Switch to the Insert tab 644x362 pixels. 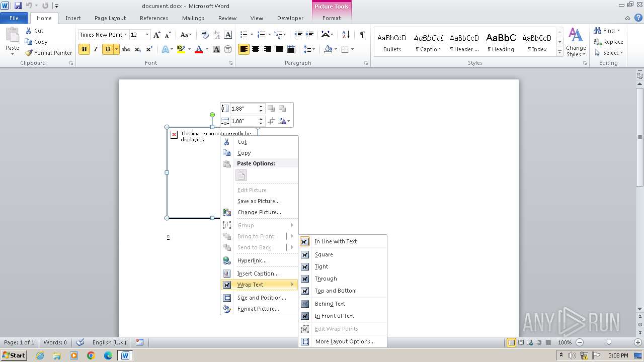pyautogui.click(x=73, y=18)
